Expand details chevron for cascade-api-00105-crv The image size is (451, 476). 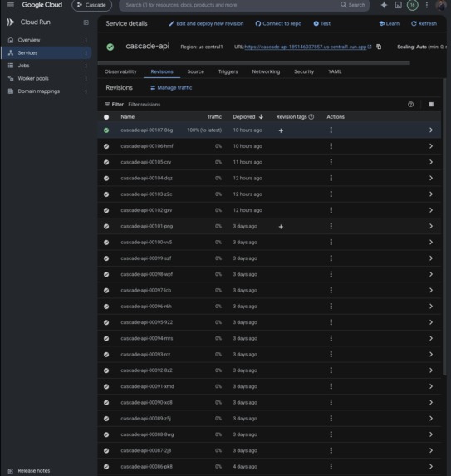pyautogui.click(x=431, y=162)
